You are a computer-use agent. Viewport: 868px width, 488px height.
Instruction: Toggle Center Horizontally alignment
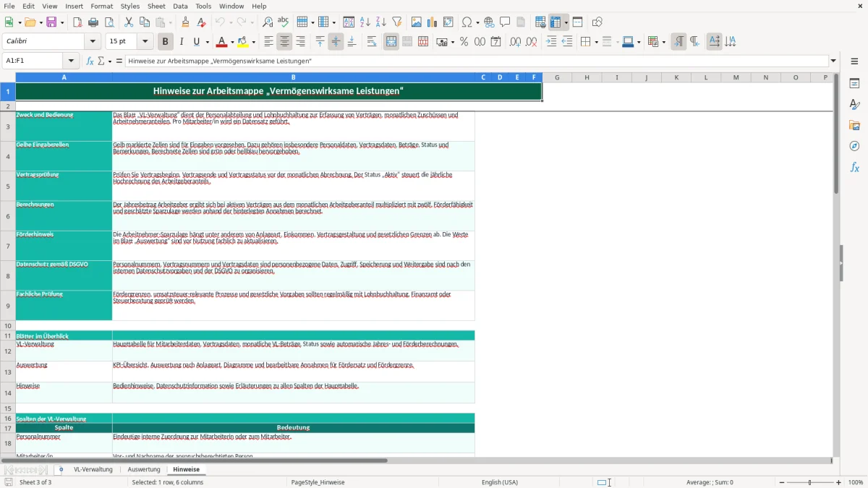pos(284,42)
